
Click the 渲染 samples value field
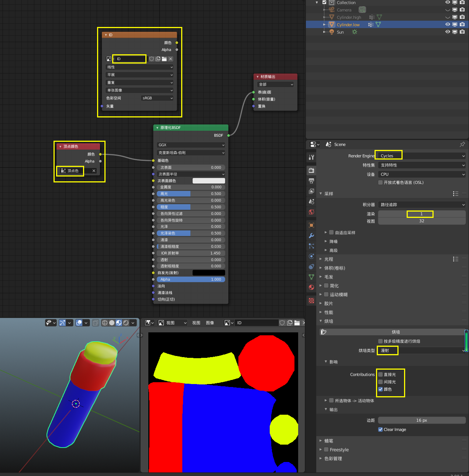coord(421,214)
